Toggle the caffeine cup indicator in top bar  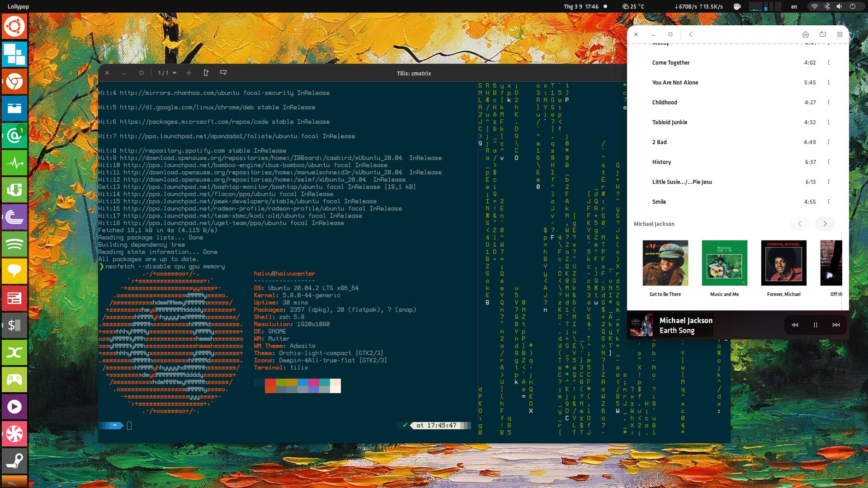737,6
